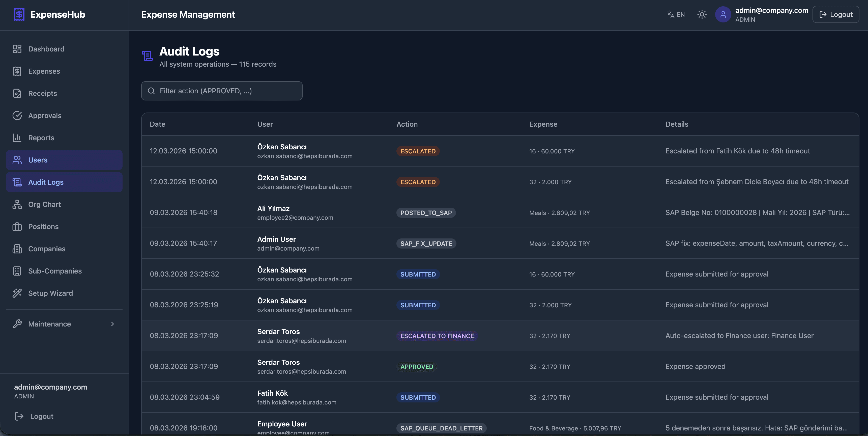868x436 pixels.
Task: Click the Expense column header
Action: coord(543,124)
